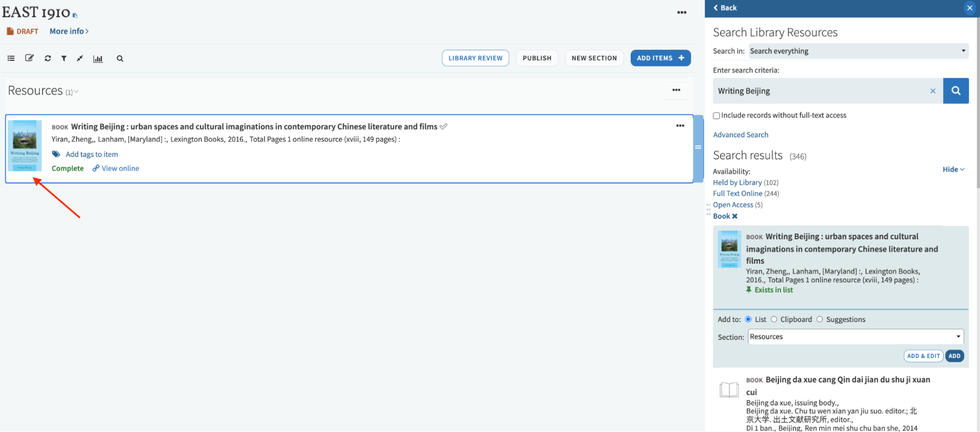Open the Section dropdown showing Resources
Viewport: 980px width, 432px height.
tap(855, 337)
